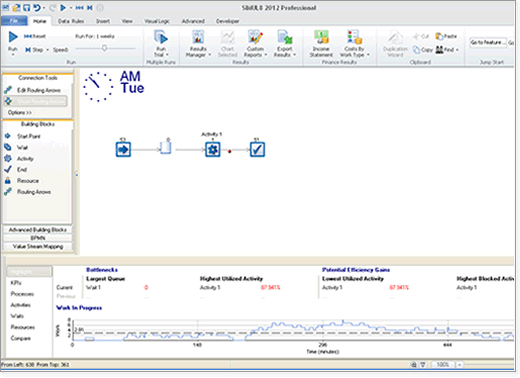Click the quick access Run play icon
This screenshot has height=378, width=520.
pyautogui.click(x=62, y=8)
